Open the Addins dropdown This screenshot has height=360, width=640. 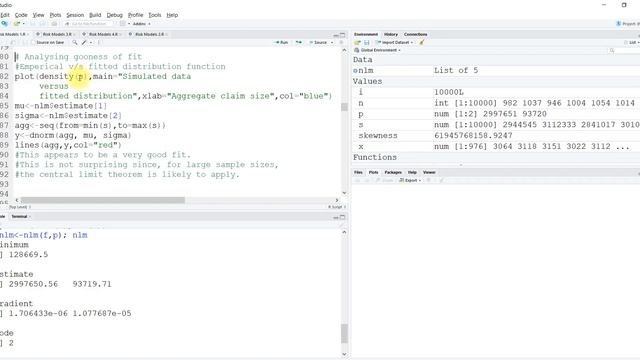click(x=141, y=24)
